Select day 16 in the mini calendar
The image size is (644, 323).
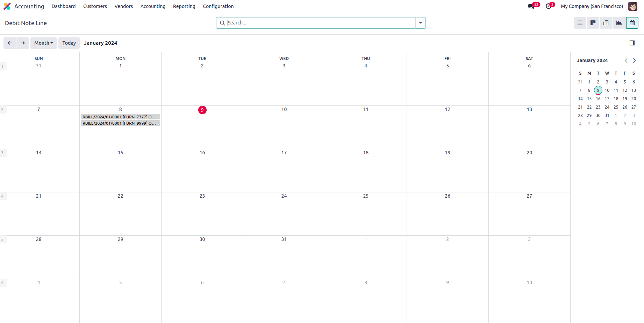(x=598, y=99)
